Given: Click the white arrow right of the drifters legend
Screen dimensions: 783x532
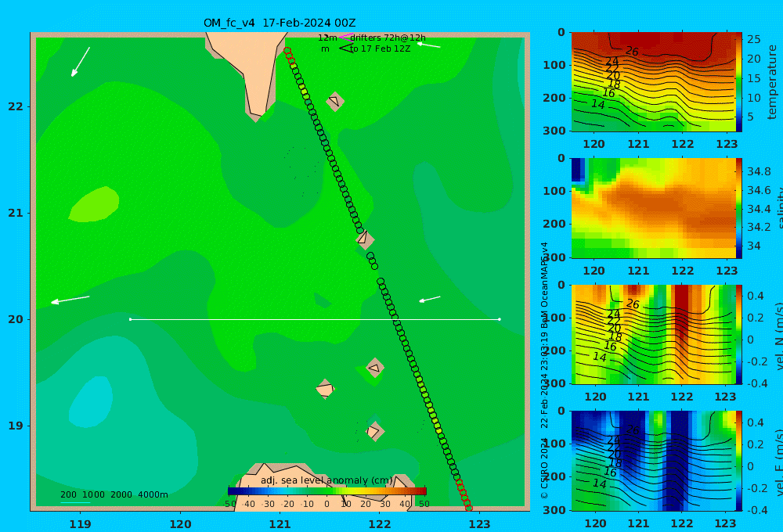Looking at the screenshot, I should tap(429, 45).
